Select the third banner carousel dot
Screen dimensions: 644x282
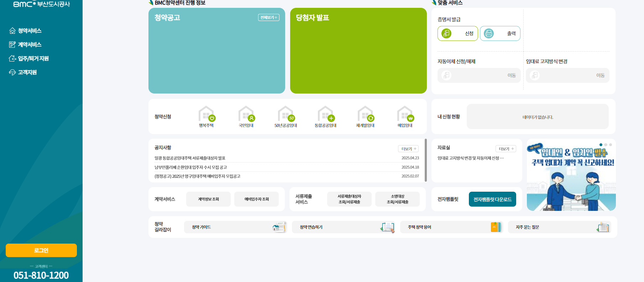click(610, 145)
